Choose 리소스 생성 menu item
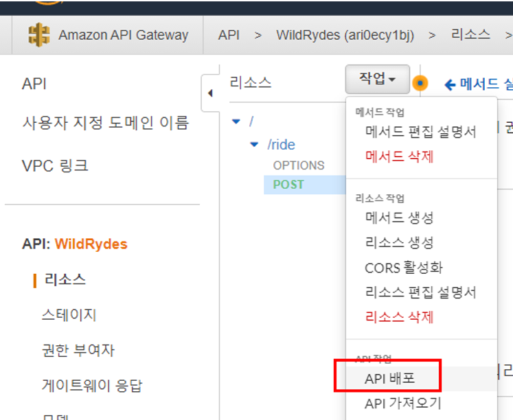This screenshot has width=513, height=420. click(400, 243)
